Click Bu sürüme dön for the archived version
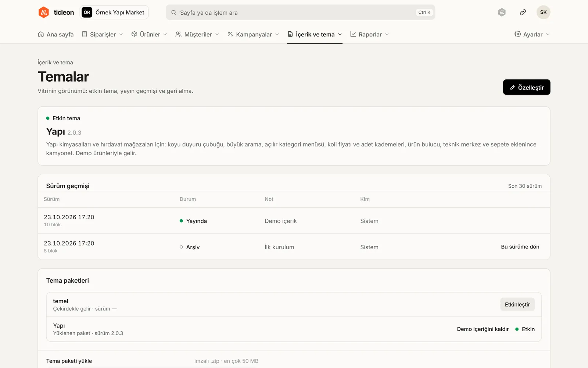 click(x=520, y=247)
